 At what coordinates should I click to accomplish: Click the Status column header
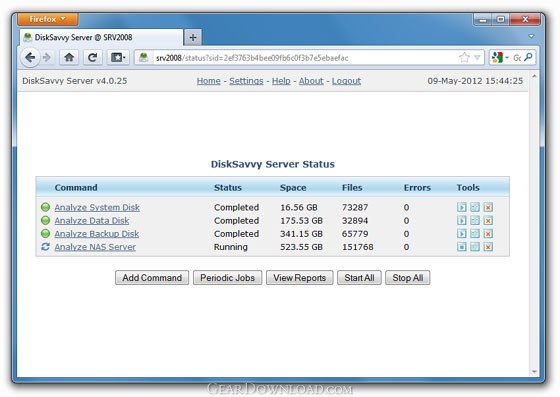pos(228,187)
